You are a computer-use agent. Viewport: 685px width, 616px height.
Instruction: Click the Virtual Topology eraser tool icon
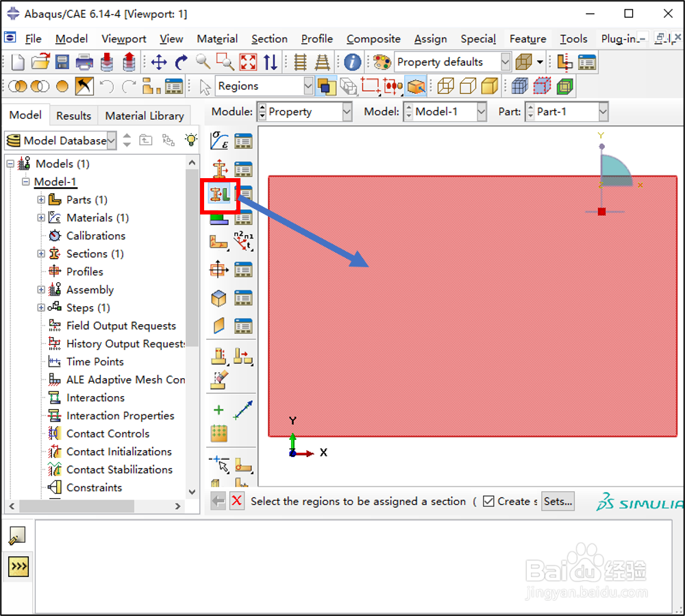[x=219, y=380]
